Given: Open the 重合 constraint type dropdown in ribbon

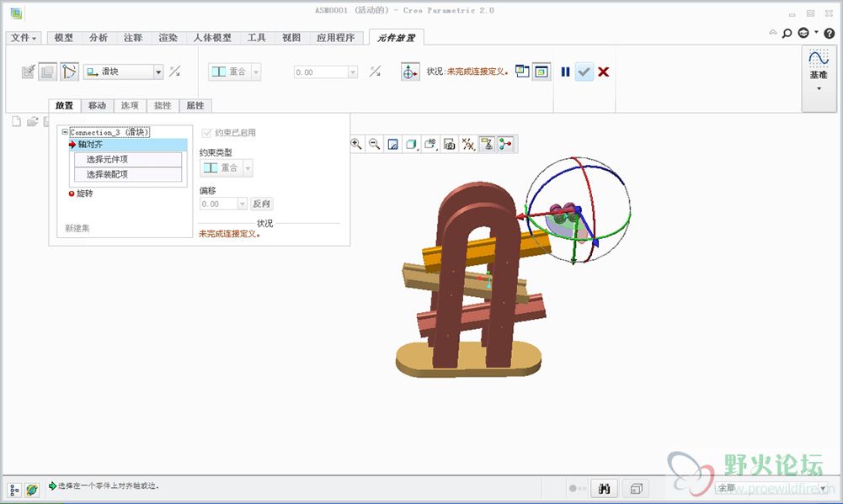Looking at the screenshot, I should 234,72.
